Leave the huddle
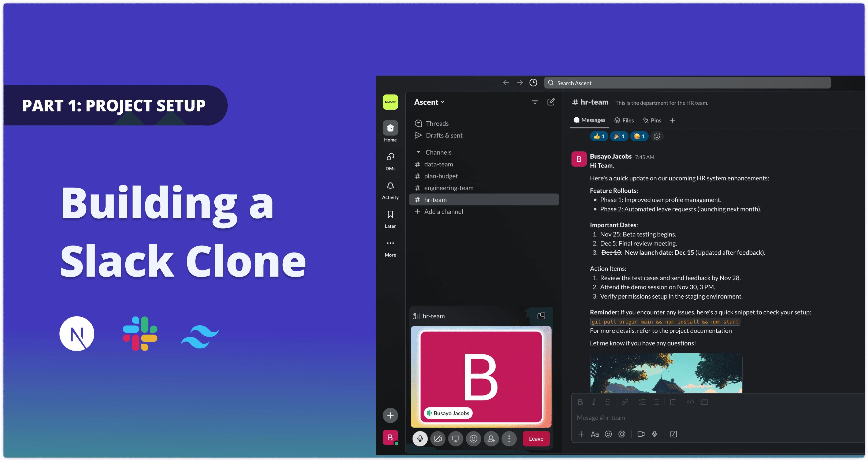 (536, 438)
